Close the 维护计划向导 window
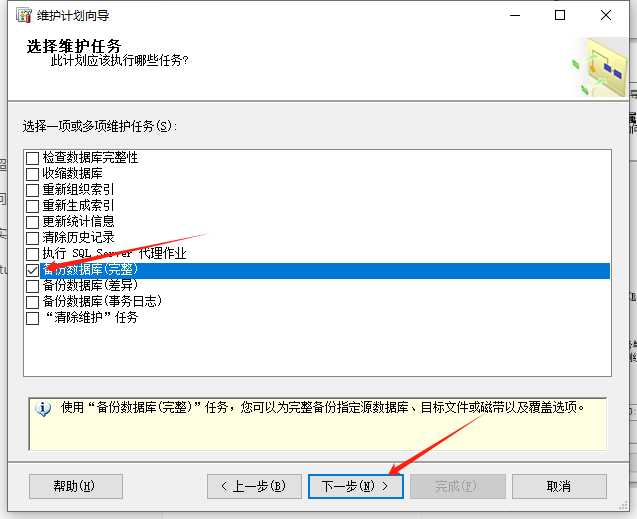Screen dimensions: 637x519 pyautogui.click(x=606, y=15)
